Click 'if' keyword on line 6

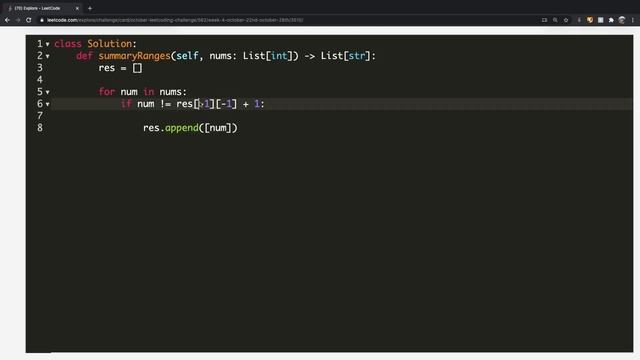(x=126, y=104)
